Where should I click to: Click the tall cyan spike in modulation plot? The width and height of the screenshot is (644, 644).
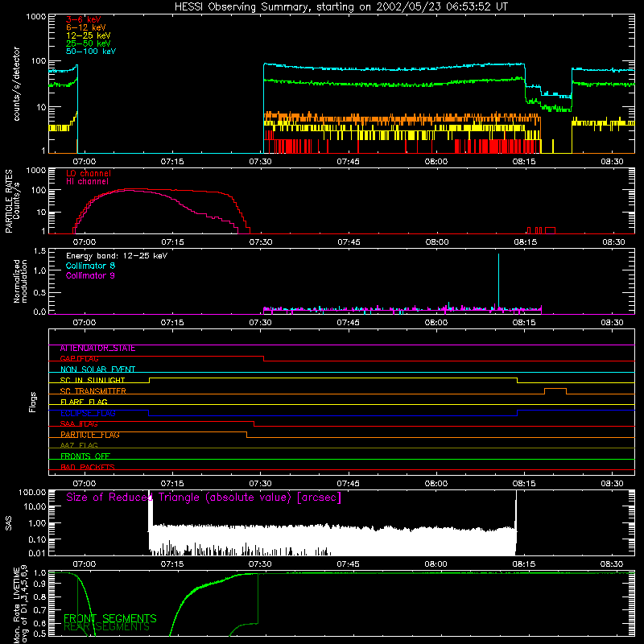pyautogui.click(x=498, y=281)
